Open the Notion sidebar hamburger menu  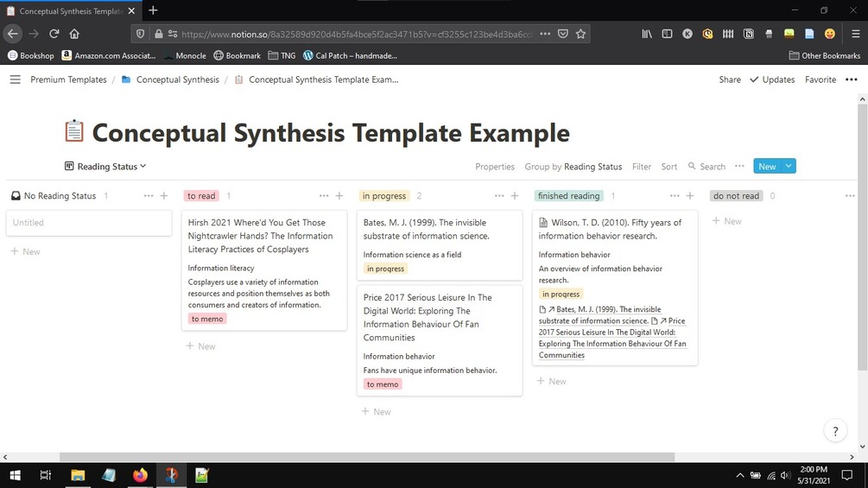[15, 79]
